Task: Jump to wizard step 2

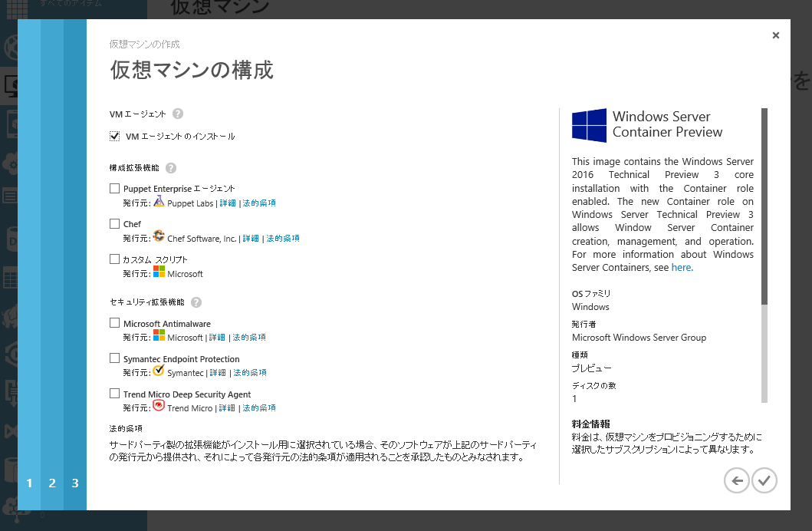Action: 52,483
